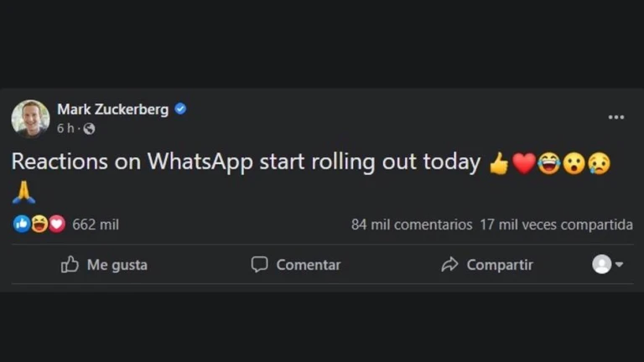Click the praying hands emoji
The image size is (644, 362).
tap(23, 194)
